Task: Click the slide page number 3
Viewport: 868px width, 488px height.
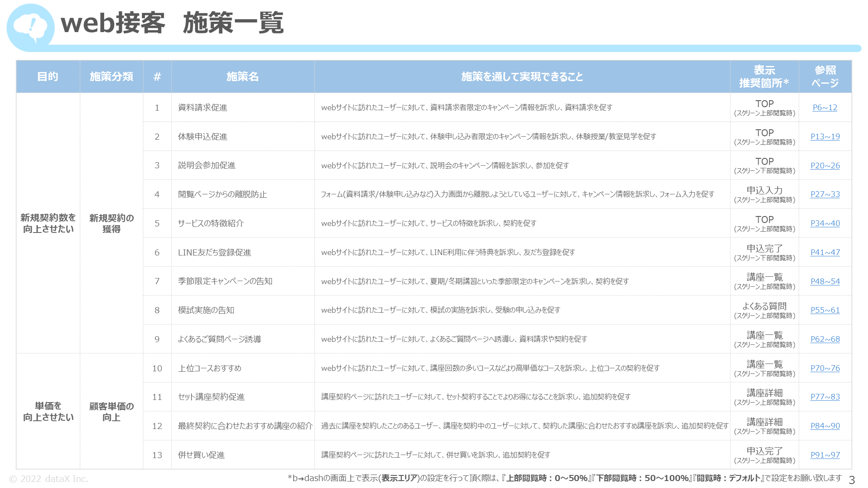Action: [852, 480]
